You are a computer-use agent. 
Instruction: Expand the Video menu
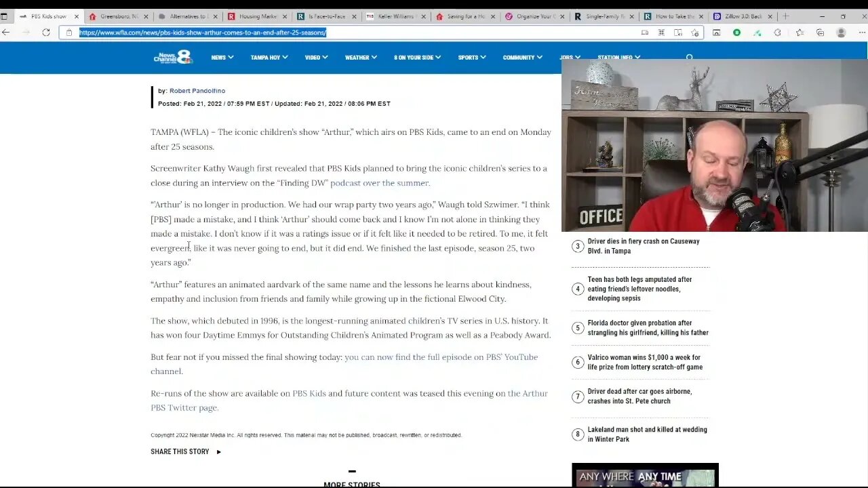point(316,58)
